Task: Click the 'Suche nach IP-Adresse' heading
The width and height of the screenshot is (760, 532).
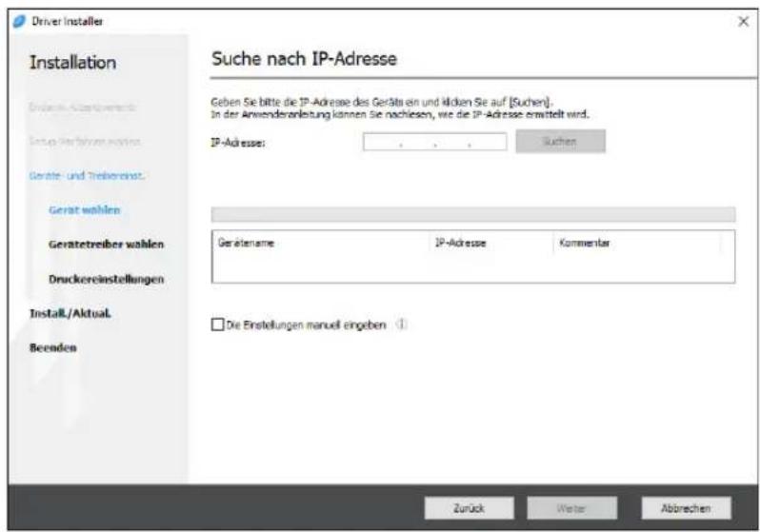Action: coord(304,59)
